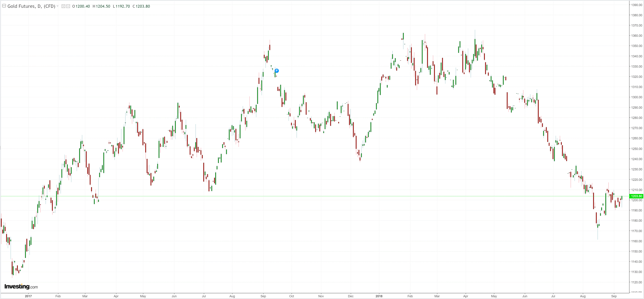Click the Investing.com logo
Image resolution: width=644 pixels, height=299 pixels.
click(x=21, y=287)
